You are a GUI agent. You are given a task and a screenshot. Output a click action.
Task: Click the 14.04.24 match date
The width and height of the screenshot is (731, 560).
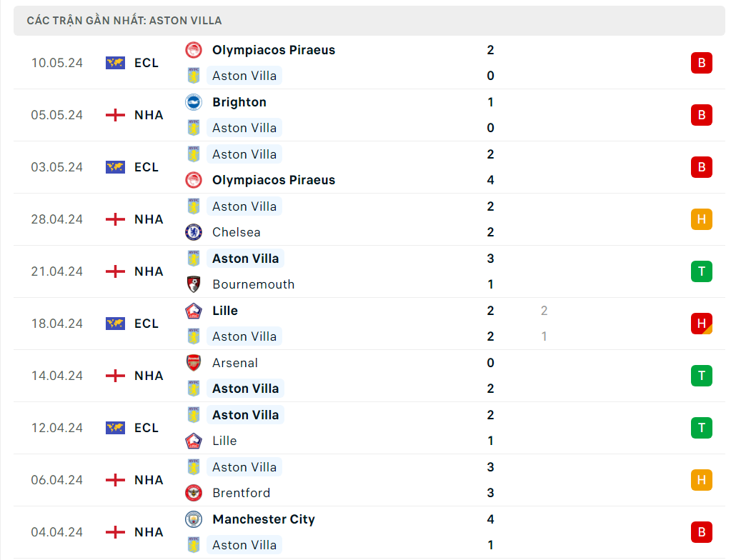coord(57,376)
